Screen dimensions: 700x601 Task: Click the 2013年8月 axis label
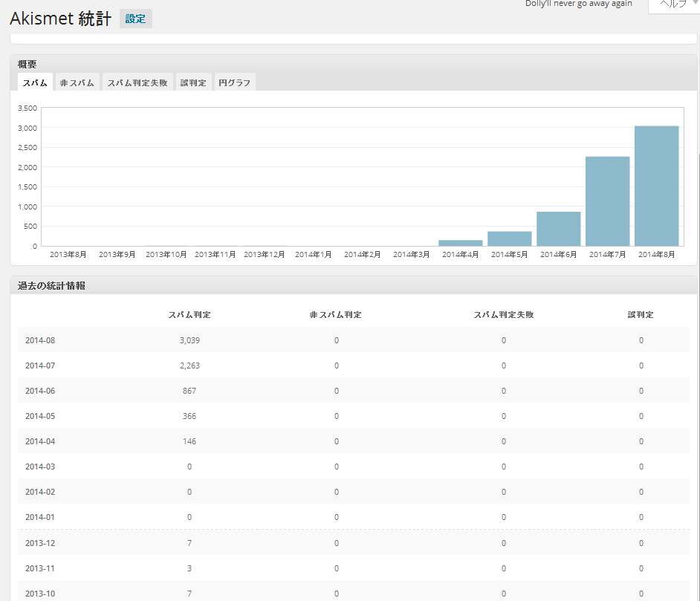pos(68,254)
